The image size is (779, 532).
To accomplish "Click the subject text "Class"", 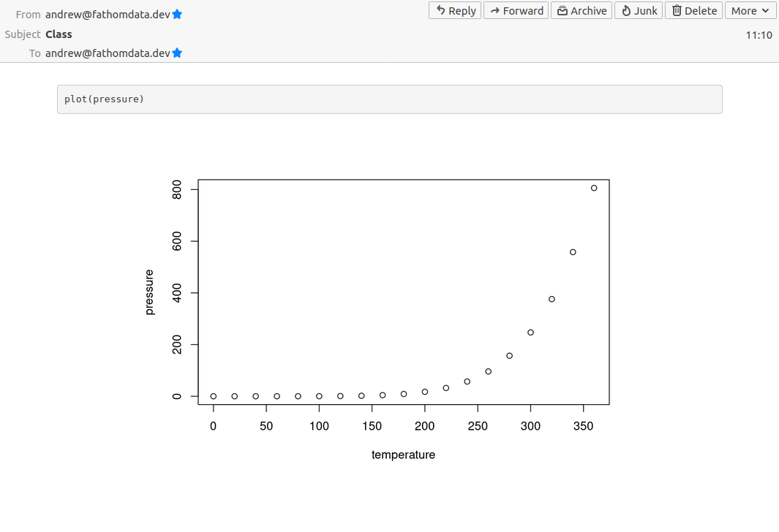I will [59, 34].
